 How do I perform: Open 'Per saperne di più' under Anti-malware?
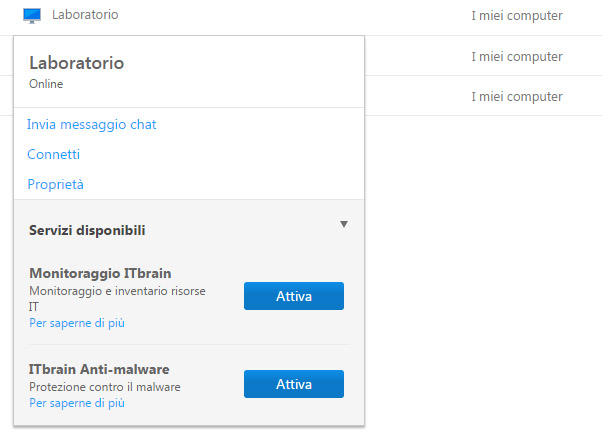tap(77, 403)
